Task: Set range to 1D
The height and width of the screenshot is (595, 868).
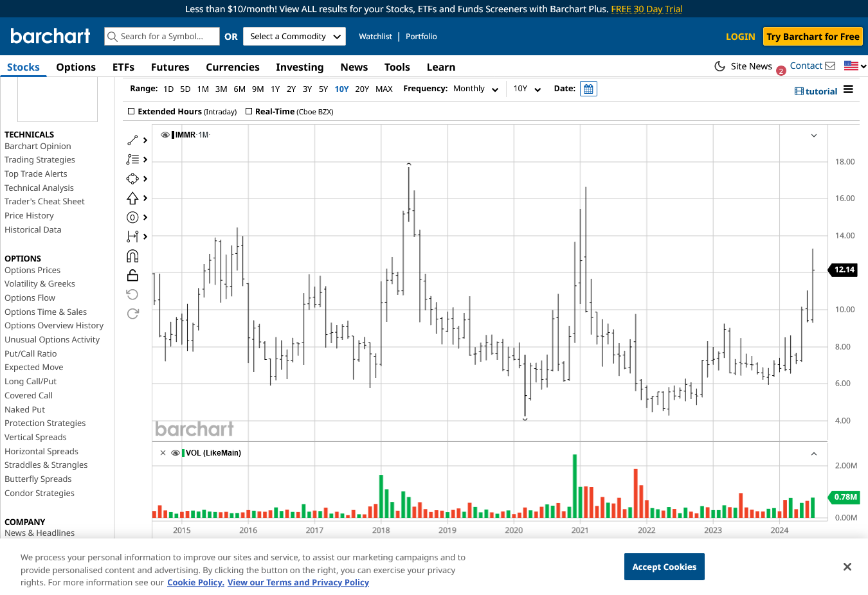Action: point(168,89)
